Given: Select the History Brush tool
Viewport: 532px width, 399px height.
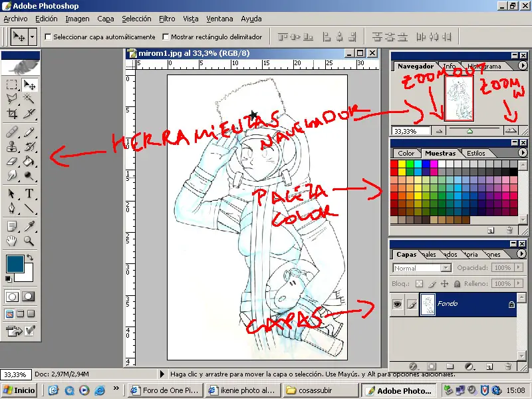Looking at the screenshot, I should (29, 146).
